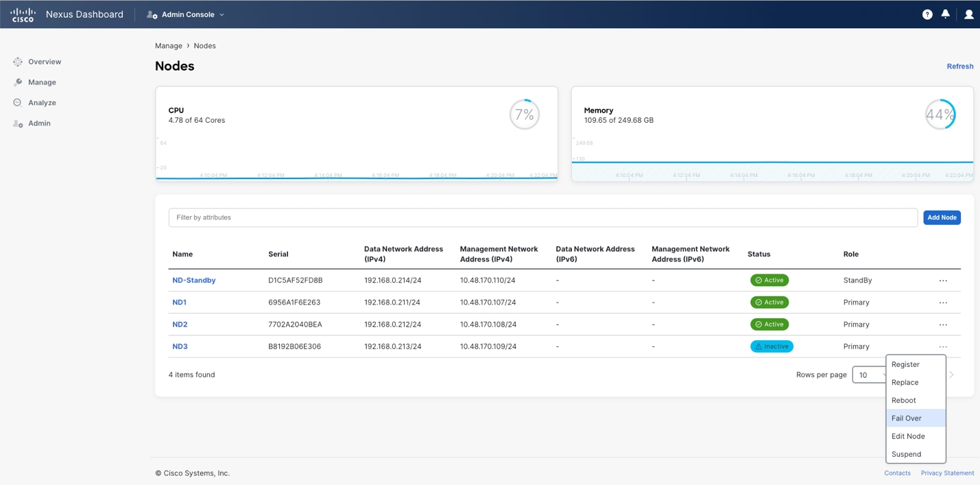Click the Add Node button

tap(942, 217)
